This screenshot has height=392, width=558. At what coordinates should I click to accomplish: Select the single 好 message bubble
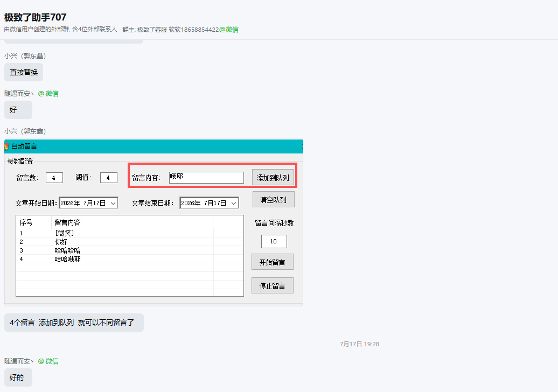coord(18,110)
